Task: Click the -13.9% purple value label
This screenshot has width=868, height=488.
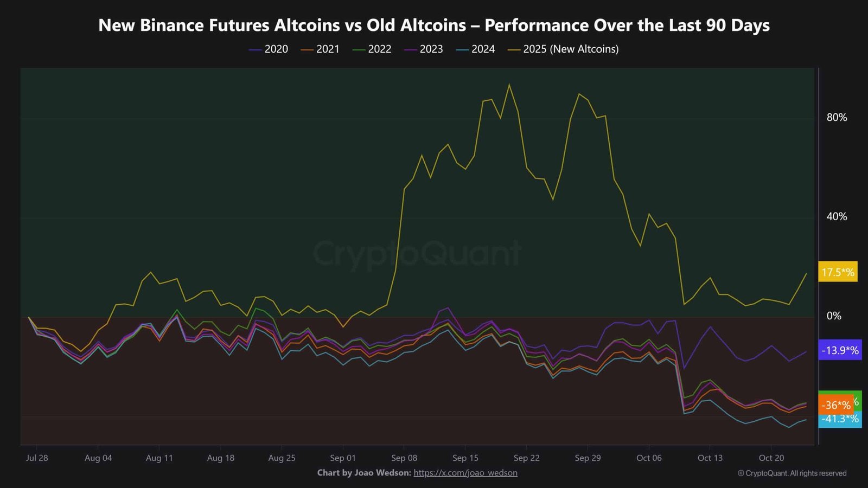Action: point(840,350)
